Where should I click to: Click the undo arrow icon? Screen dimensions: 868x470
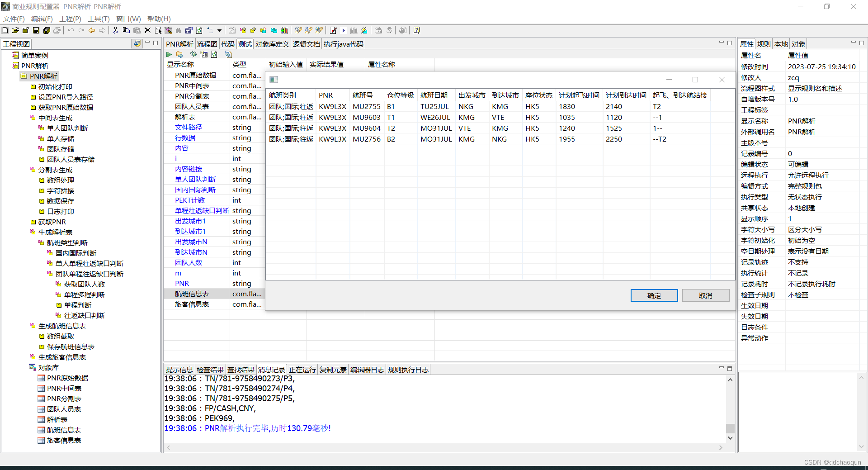coord(71,30)
